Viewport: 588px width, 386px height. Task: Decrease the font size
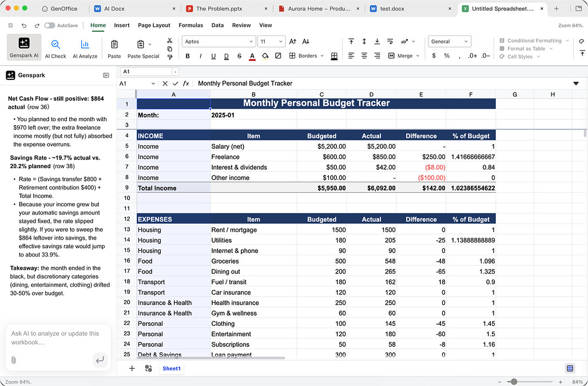click(x=305, y=42)
